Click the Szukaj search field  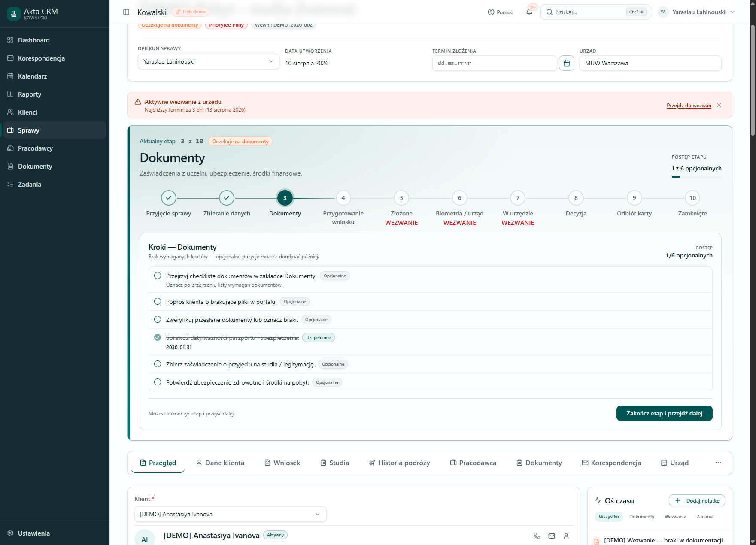point(595,12)
